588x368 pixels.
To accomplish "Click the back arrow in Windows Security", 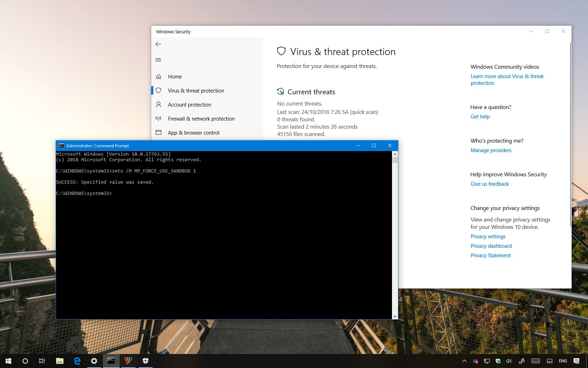I will [158, 44].
